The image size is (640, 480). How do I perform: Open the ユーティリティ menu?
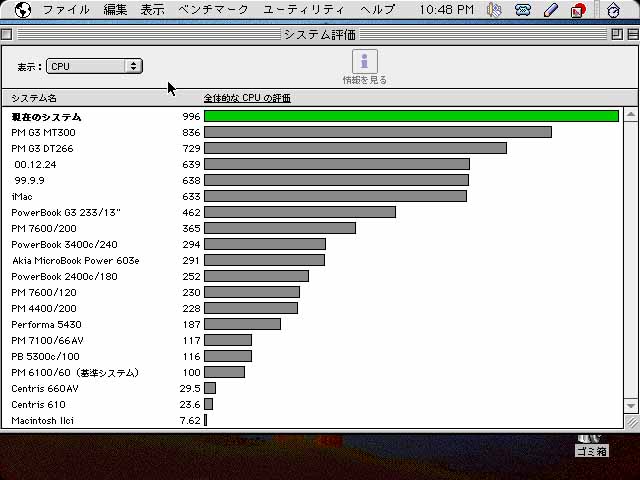tap(304, 9)
